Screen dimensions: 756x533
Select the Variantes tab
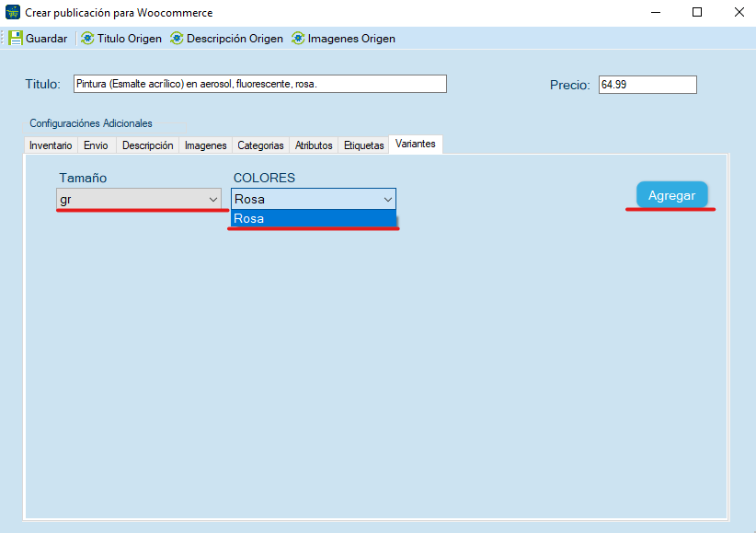[x=416, y=144]
